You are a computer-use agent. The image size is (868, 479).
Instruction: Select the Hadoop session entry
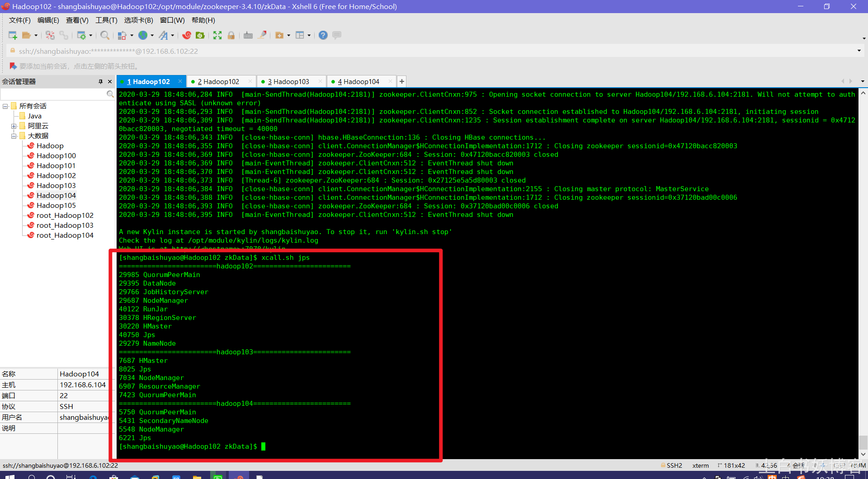[50, 146]
